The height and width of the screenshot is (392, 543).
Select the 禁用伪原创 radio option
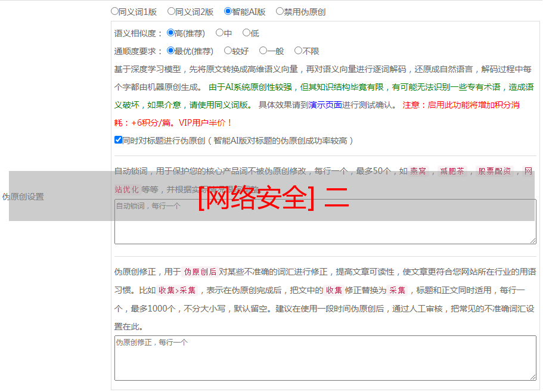point(280,11)
